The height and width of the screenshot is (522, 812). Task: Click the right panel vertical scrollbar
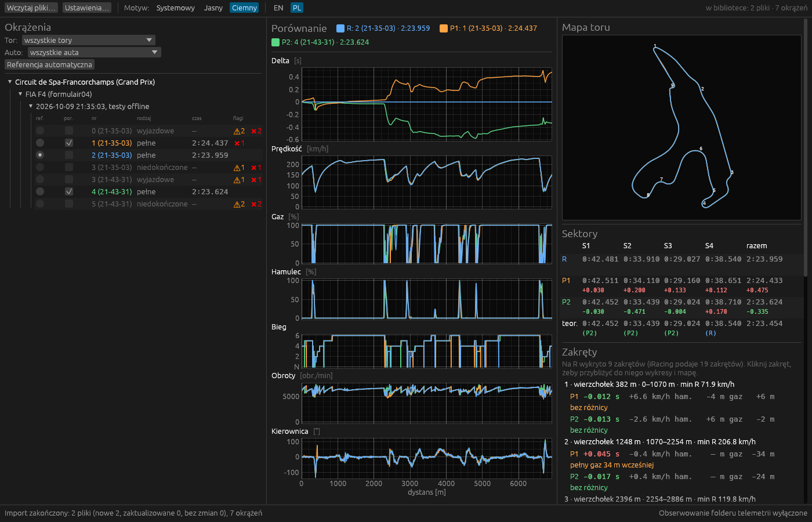pos(806,147)
